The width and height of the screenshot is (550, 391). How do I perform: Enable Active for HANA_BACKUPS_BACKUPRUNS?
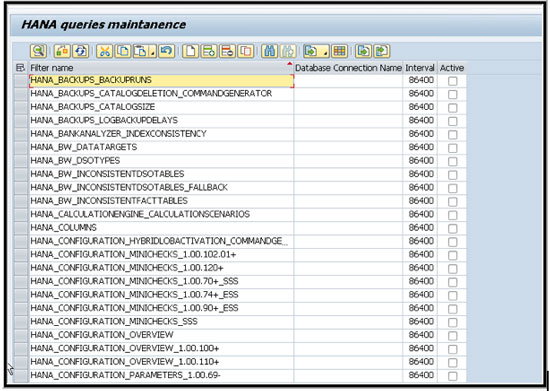coord(452,81)
